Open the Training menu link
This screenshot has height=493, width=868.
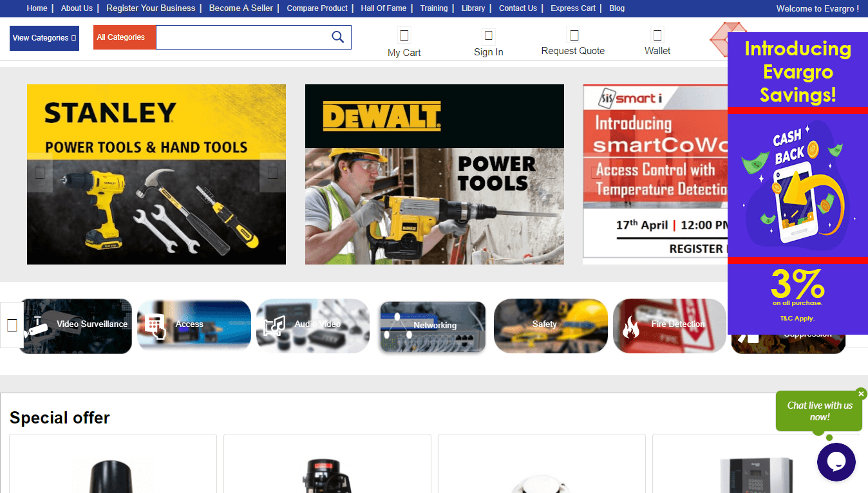[434, 8]
